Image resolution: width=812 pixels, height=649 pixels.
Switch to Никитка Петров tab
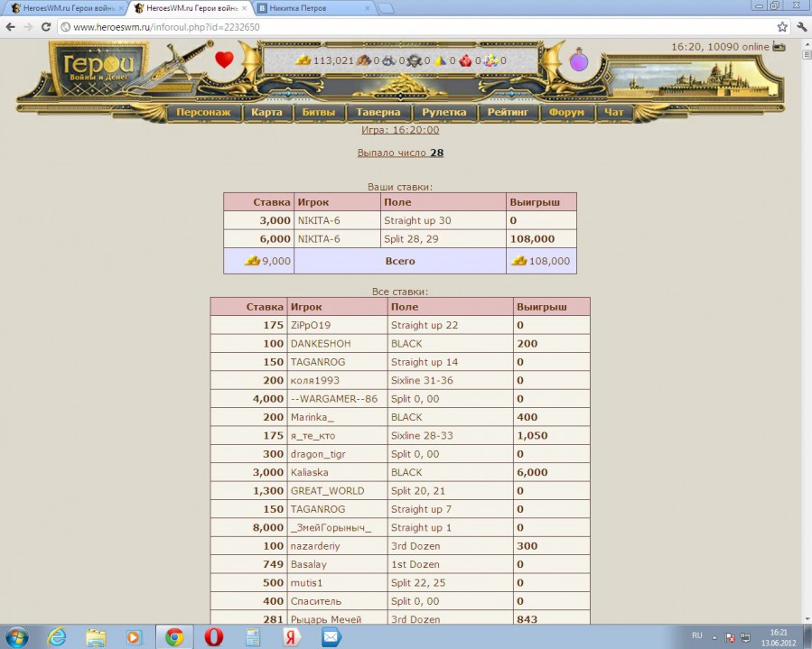(312, 8)
